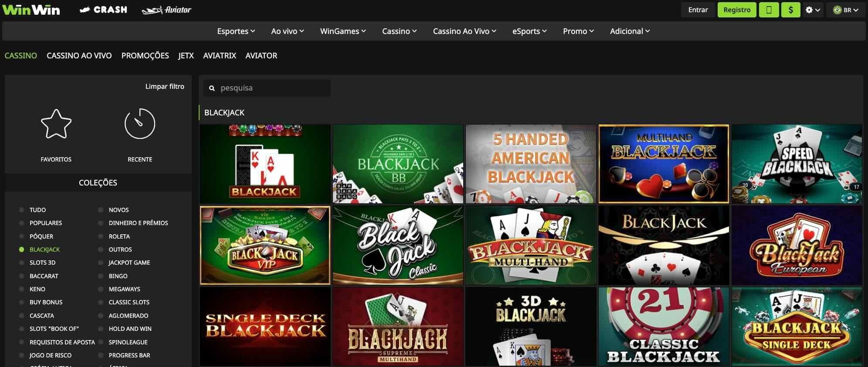Click the dollar deposit icon button
The image size is (868, 367).
point(790,10)
